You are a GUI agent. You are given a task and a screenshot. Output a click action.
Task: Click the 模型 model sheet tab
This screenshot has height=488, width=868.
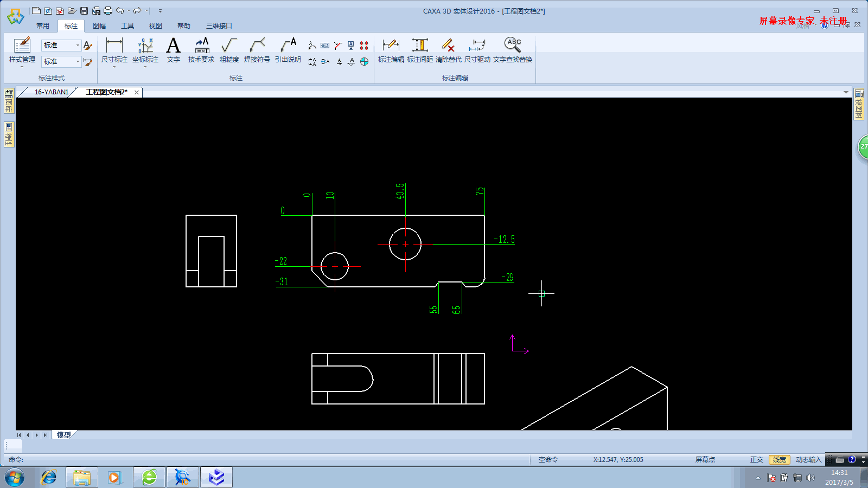(x=63, y=435)
